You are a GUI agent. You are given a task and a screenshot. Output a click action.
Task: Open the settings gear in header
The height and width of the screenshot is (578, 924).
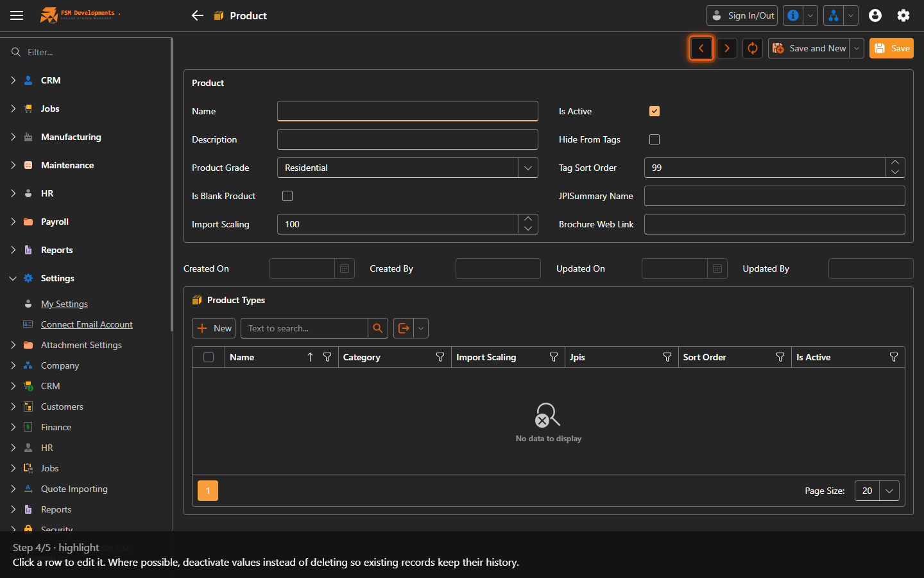point(903,15)
